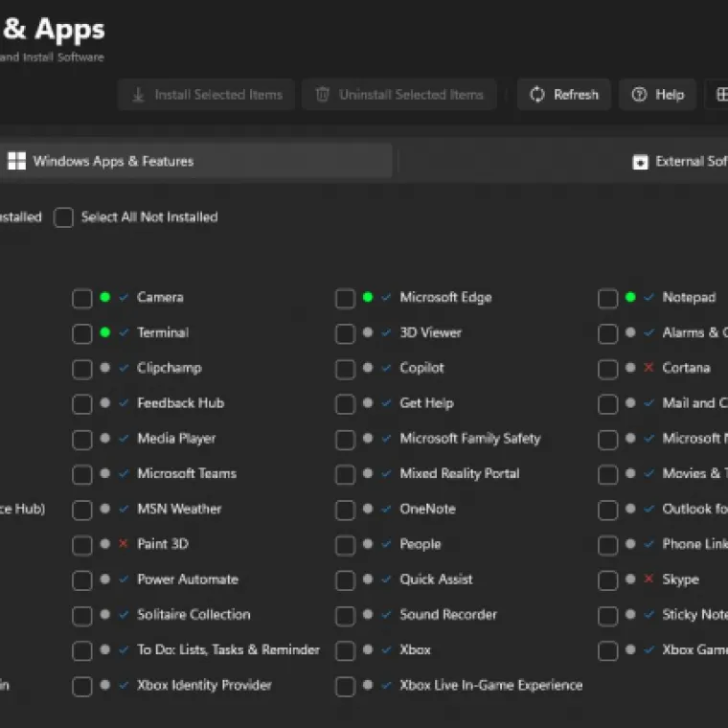Viewport: 728px width, 728px height.
Task: Tick the Quick Assist checkbox
Action: pyautogui.click(x=345, y=580)
